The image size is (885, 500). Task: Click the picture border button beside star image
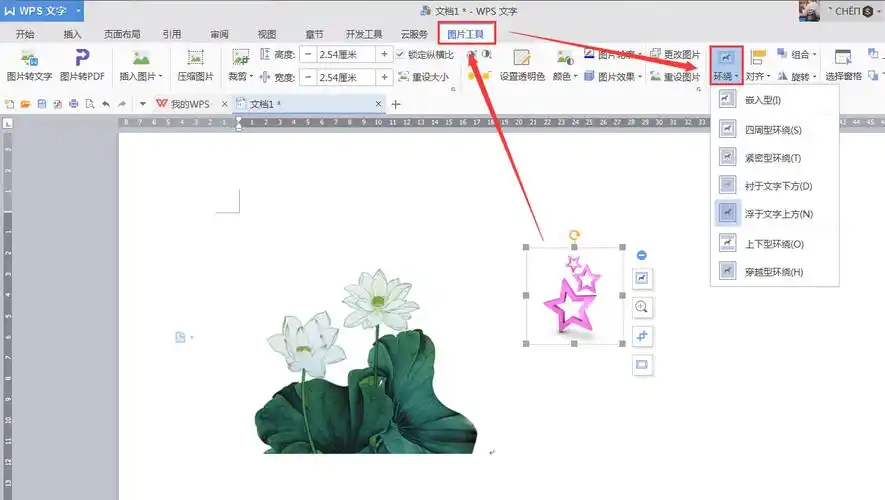[642, 365]
